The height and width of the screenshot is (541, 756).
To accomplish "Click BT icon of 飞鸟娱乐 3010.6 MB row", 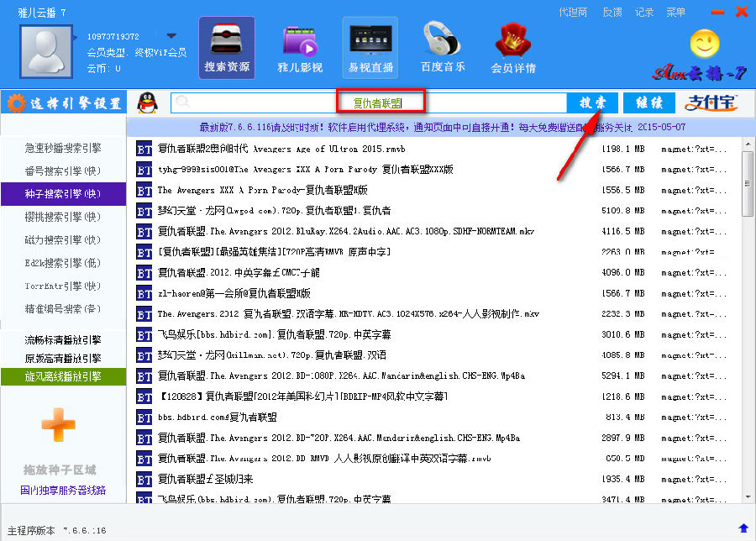I will coord(144,335).
